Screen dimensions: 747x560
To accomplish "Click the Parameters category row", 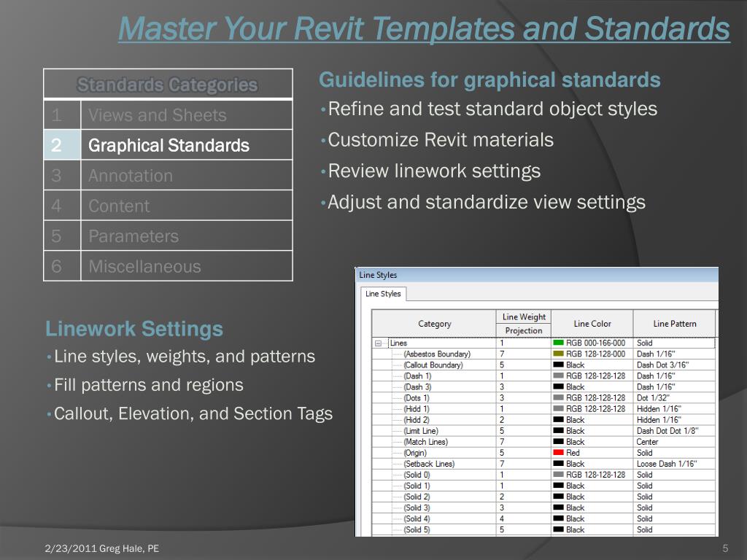I will click(x=168, y=236).
